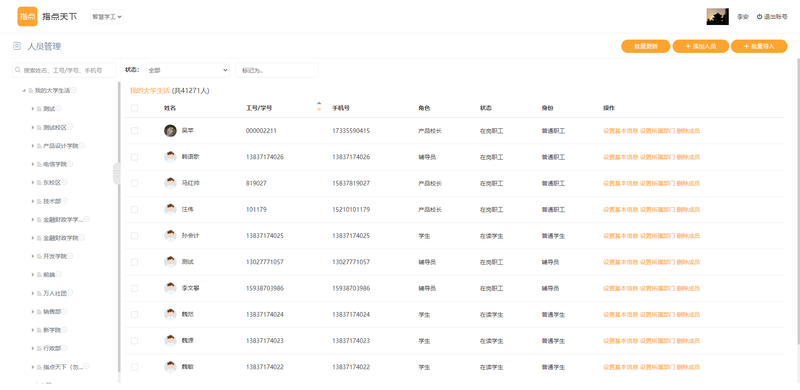
Task: Click the folder icon before 技术部
Action: (x=39, y=201)
